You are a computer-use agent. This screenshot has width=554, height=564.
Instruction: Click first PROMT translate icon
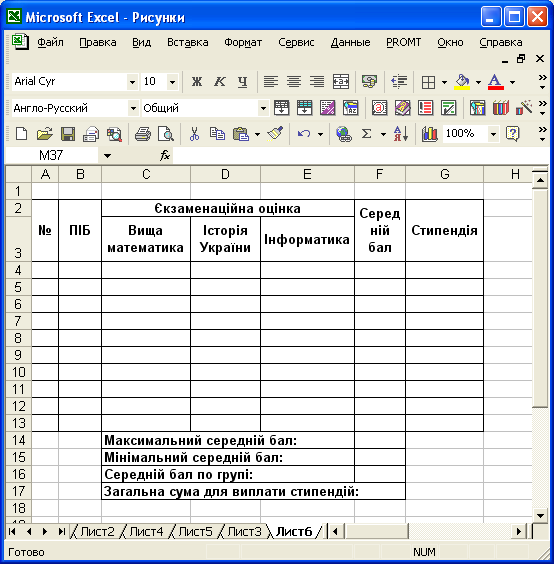(x=281, y=108)
